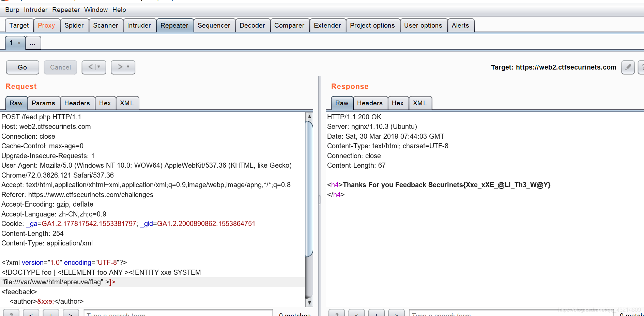Click the Host header line

click(x=46, y=126)
